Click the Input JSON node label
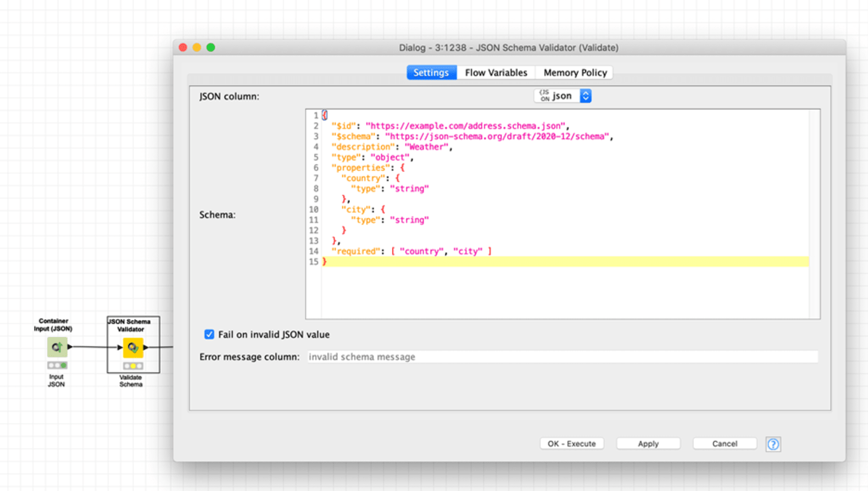This screenshot has height=491, width=868. coord(56,380)
